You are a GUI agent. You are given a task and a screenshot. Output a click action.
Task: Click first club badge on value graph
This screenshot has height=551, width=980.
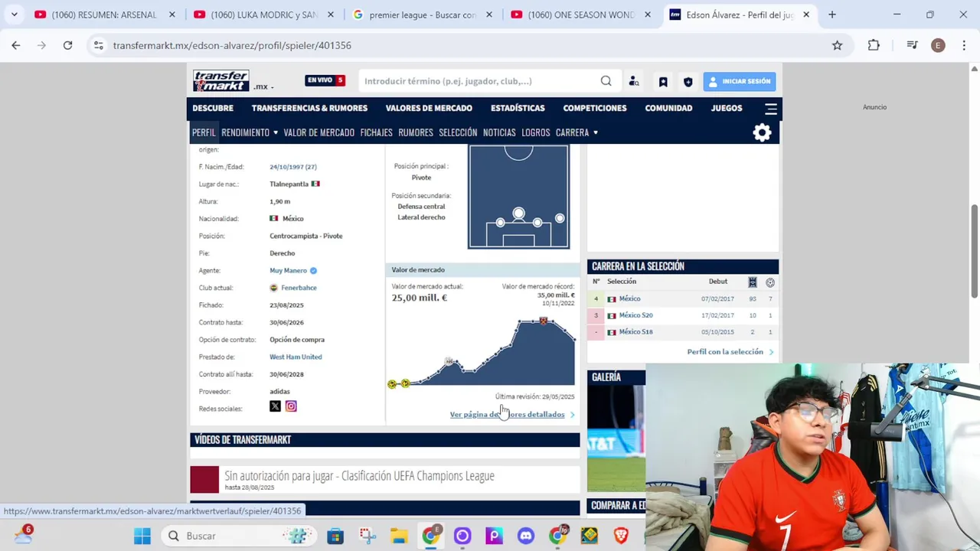pyautogui.click(x=392, y=383)
